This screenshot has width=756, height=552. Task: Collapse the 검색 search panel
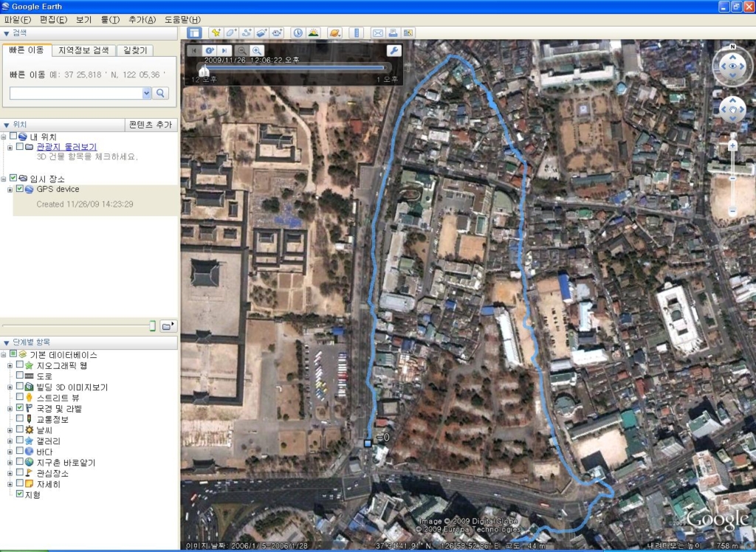[6, 33]
